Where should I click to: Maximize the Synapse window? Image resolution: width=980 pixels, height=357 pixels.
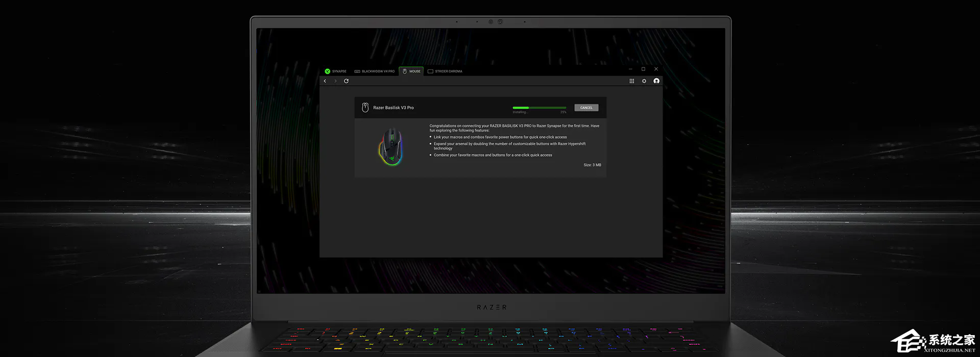[643, 69]
